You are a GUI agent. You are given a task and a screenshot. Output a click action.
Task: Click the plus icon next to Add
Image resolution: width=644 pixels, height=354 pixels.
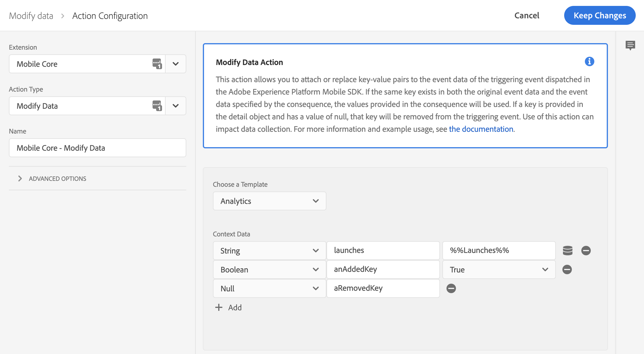219,307
